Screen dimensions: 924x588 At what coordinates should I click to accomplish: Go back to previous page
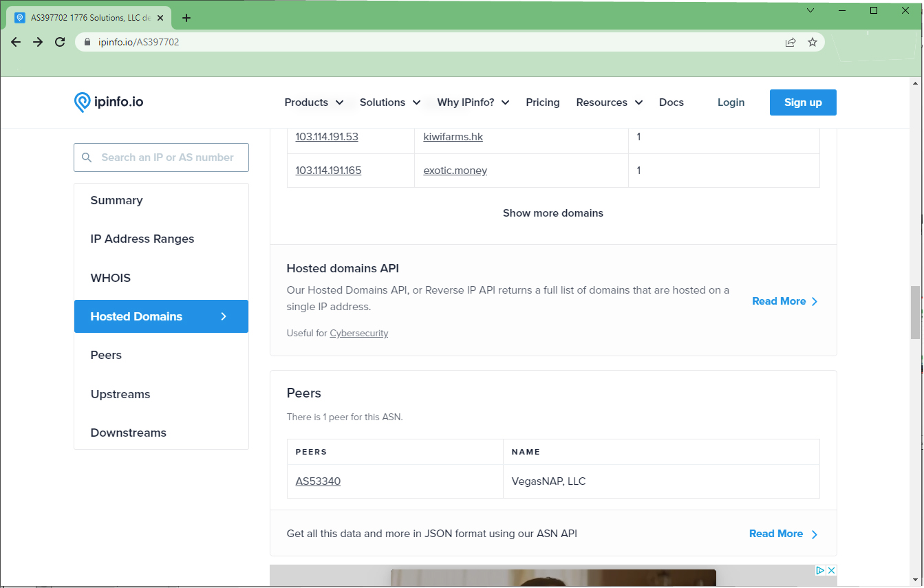[16, 42]
